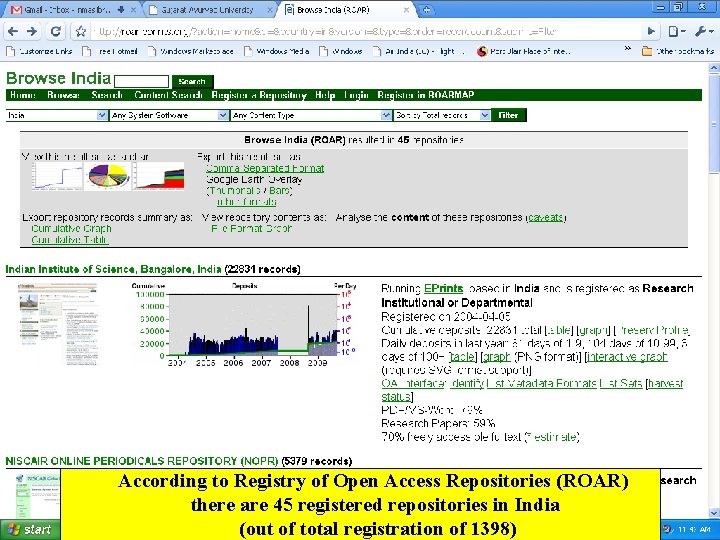Open the OAI interface link

pos(413,383)
